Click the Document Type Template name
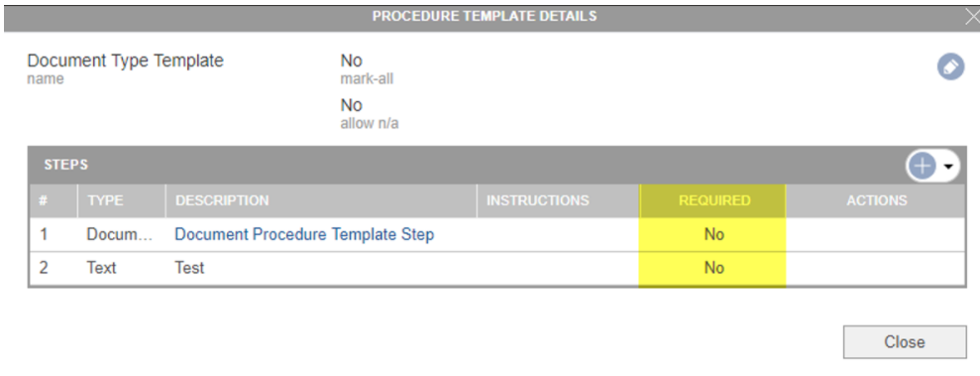980x376 pixels. coord(125,61)
